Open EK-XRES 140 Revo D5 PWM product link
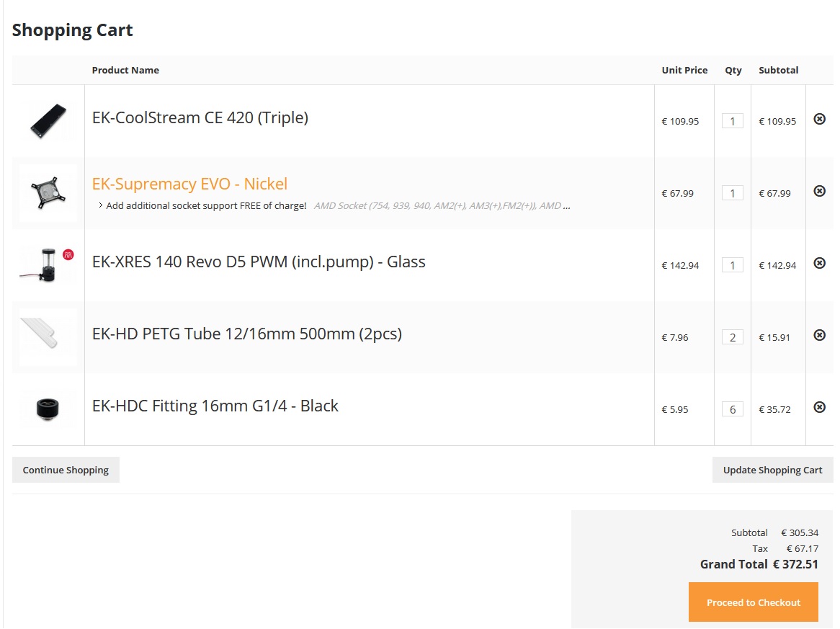 coord(259,262)
